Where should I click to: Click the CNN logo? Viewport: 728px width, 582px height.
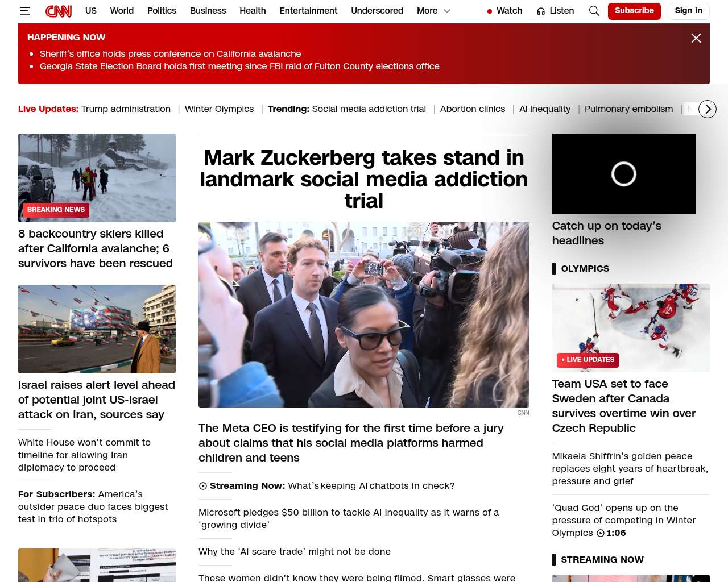(59, 11)
